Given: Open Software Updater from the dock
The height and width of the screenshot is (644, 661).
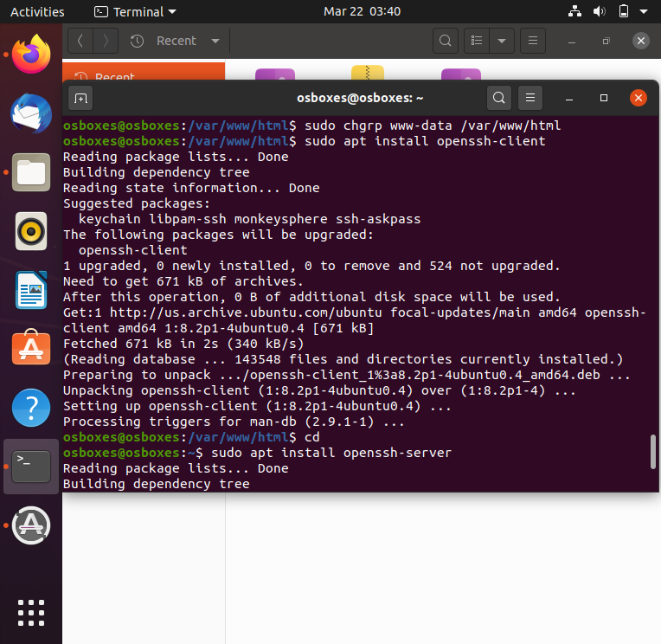Looking at the screenshot, I should 31,525.
